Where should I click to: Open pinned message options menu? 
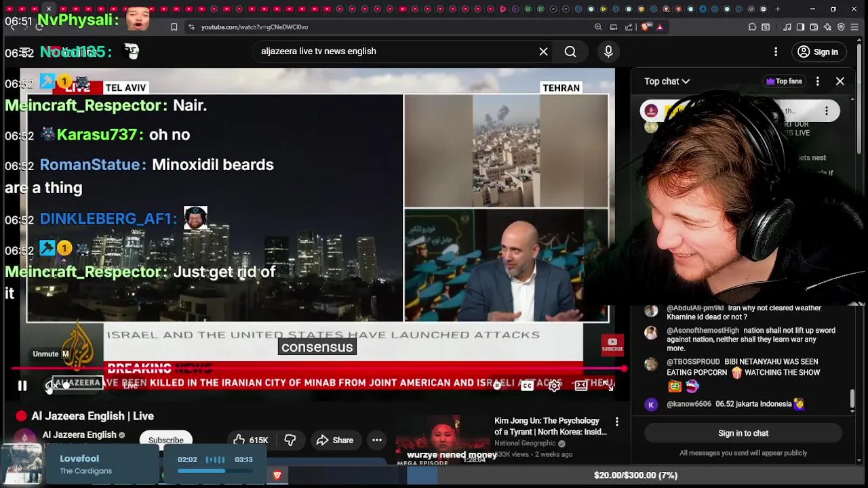(826, 111)
